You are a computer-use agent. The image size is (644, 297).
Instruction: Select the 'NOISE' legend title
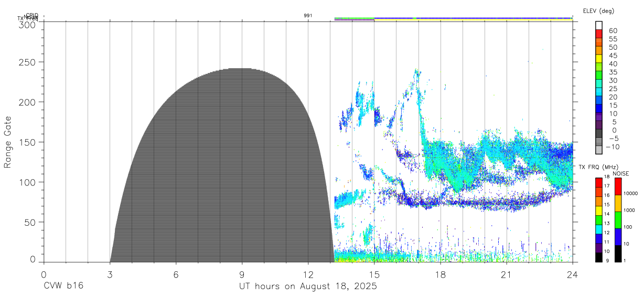click(621, 173)
